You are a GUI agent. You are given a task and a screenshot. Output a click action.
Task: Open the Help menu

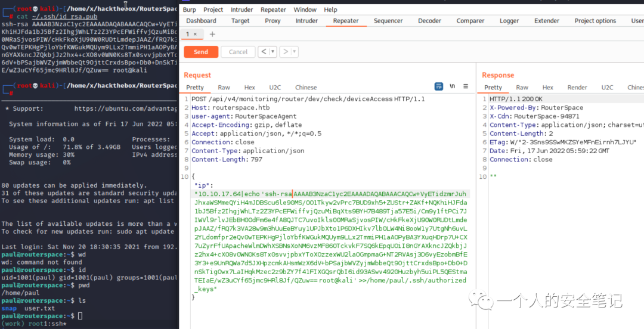pyautogui.click(x=330, y=10)
